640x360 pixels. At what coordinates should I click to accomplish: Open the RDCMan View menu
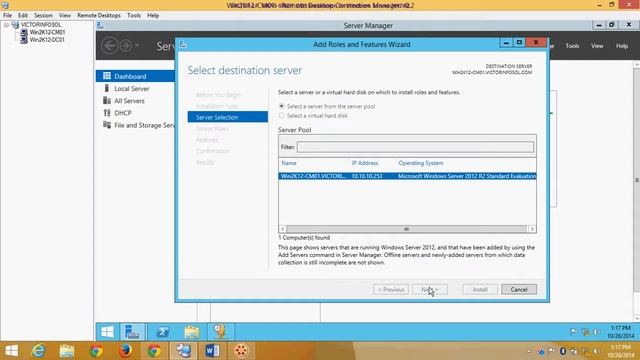[64, 15]
